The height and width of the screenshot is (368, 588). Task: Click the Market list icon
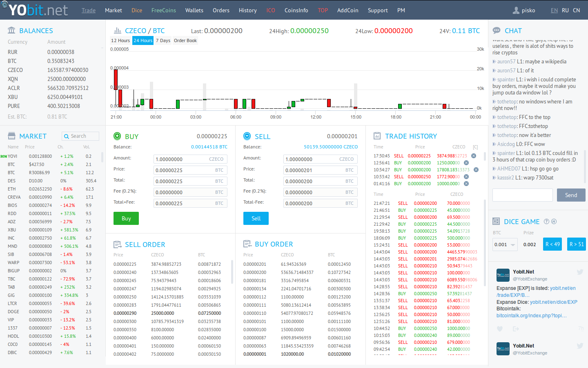11,136
